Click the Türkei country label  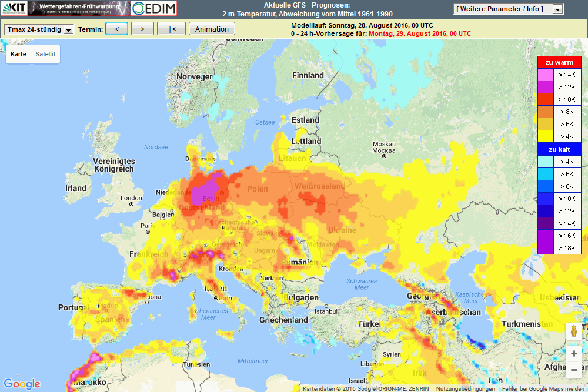tap(369, 324)
